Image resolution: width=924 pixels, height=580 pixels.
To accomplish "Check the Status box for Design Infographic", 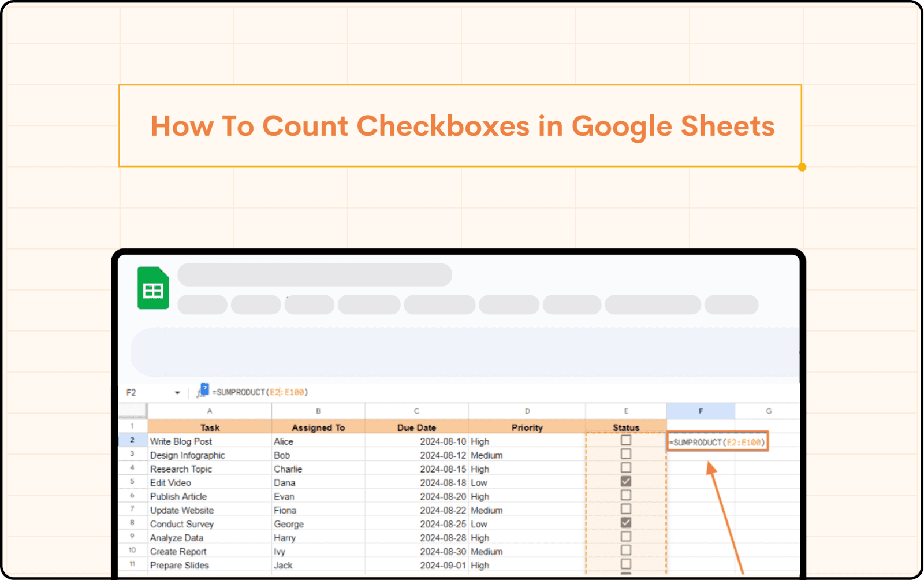I will pyautogui.click(x=626, y=454).
